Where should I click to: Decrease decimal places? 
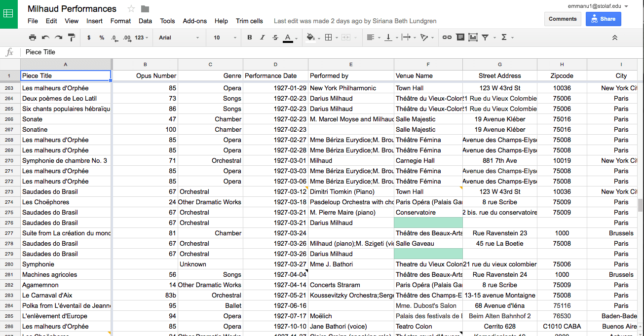114,37
